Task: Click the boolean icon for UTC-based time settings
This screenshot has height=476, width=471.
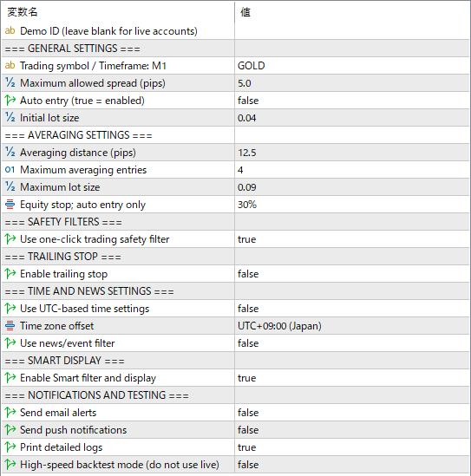Action: click(10, 308)
